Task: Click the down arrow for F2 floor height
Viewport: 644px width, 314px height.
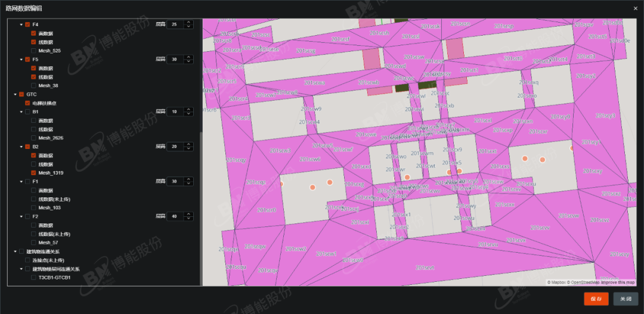Action: click(188, 219)
